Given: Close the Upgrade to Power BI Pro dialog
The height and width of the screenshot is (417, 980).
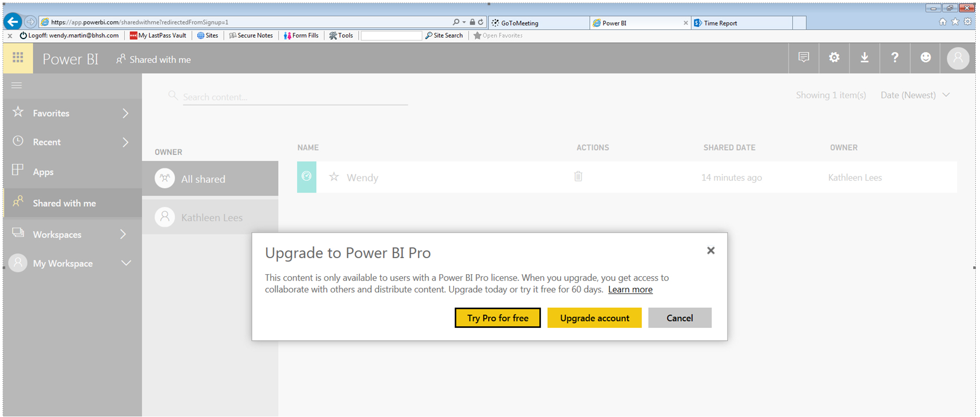Looking at the screenshot, I should coord(711,251).
